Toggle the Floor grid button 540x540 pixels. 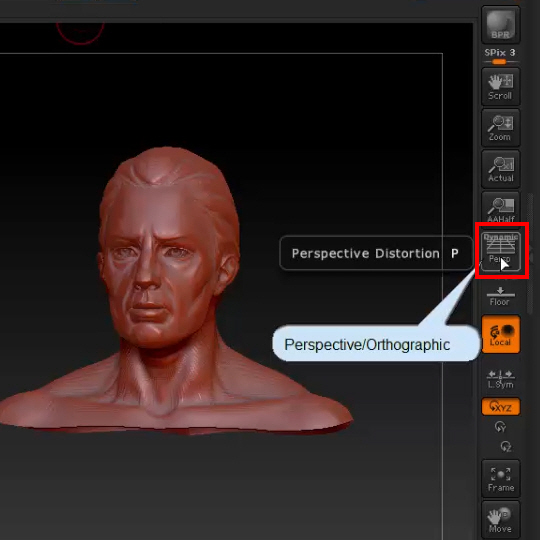[x=500, y=296]
